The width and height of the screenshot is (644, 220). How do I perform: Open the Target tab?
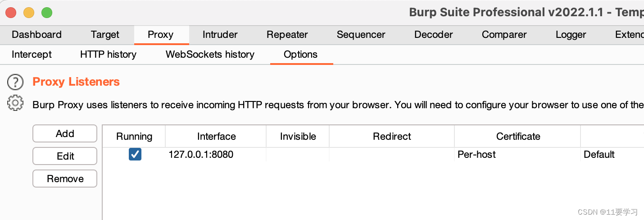click(x=105, y=35)
